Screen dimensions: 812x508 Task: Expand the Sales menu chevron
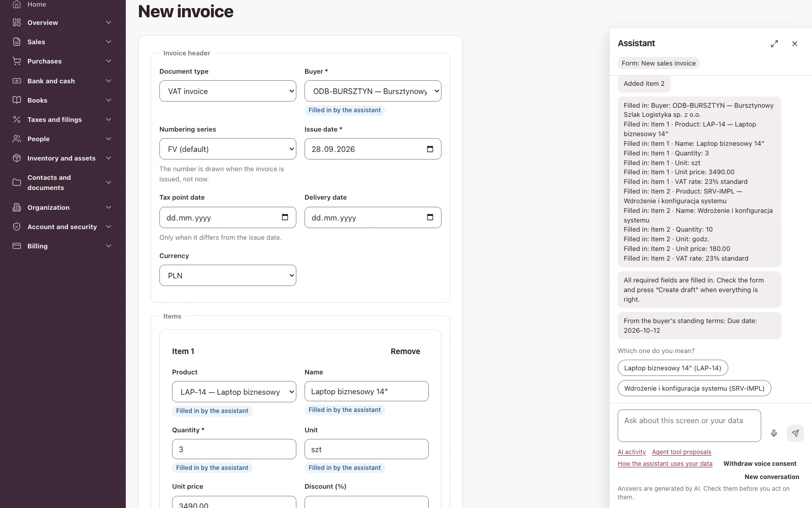tap(109, 42)
